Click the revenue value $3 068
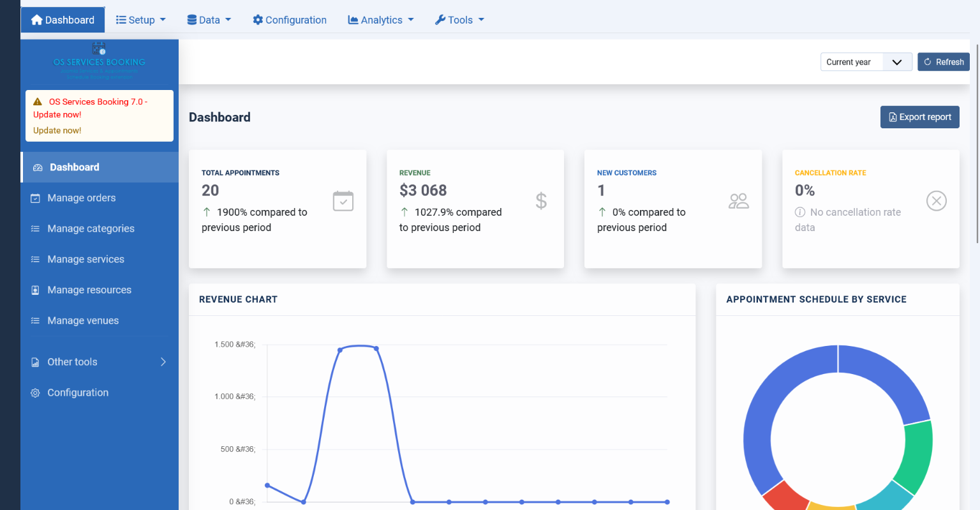The height and width of the screenshot is (510, 980). coord(423,190)
